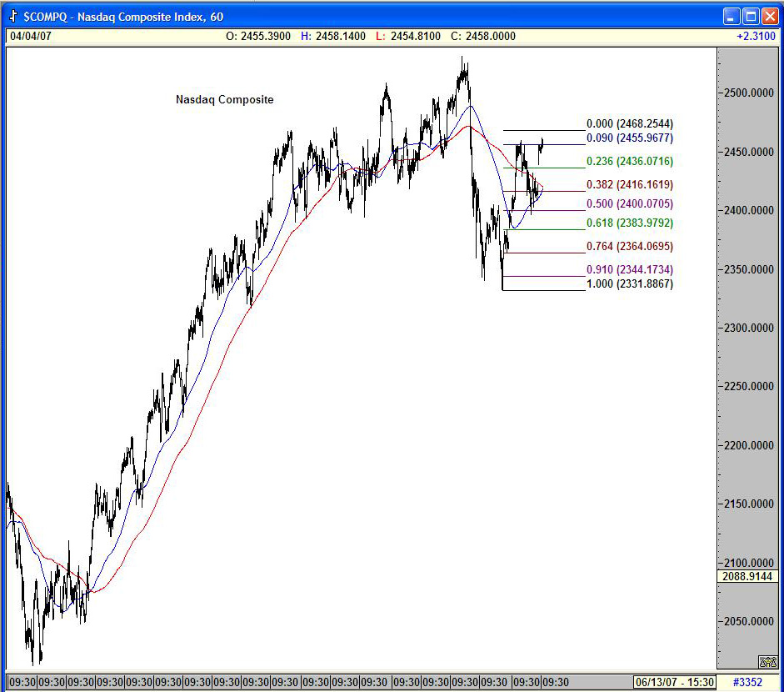This screenshot has height=692, width=784.
Task: Click the chart icon in the title bar
Action: [x=13, y=17]
